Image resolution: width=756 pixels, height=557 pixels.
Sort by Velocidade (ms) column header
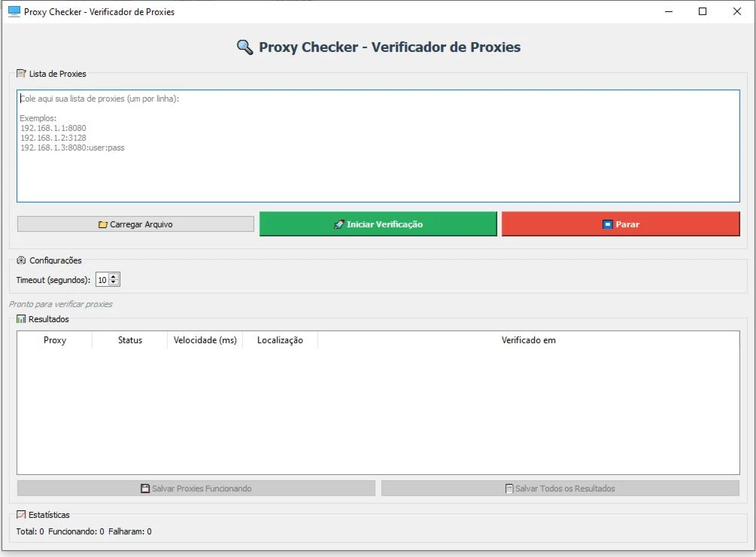pyautogui.click(x=205, y=340)
